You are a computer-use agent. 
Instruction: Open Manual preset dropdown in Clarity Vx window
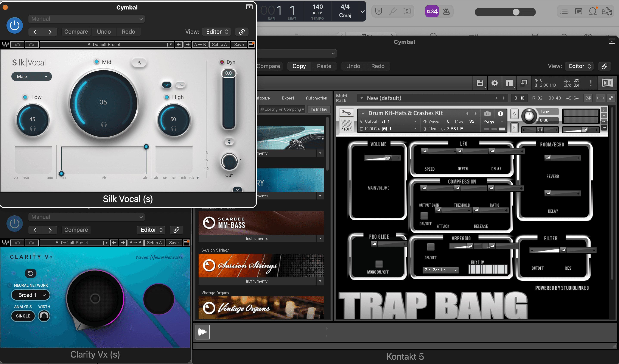pos(86,217)
